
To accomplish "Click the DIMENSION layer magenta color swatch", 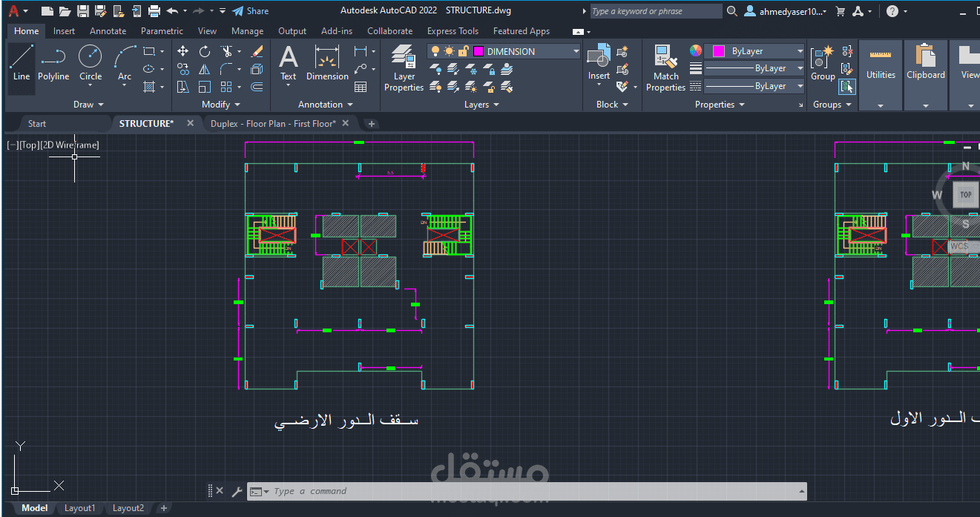I will point(479,51).
